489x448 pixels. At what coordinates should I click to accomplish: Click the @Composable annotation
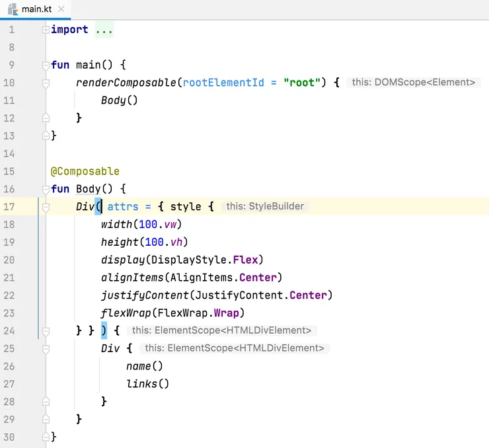pos(85,171)
